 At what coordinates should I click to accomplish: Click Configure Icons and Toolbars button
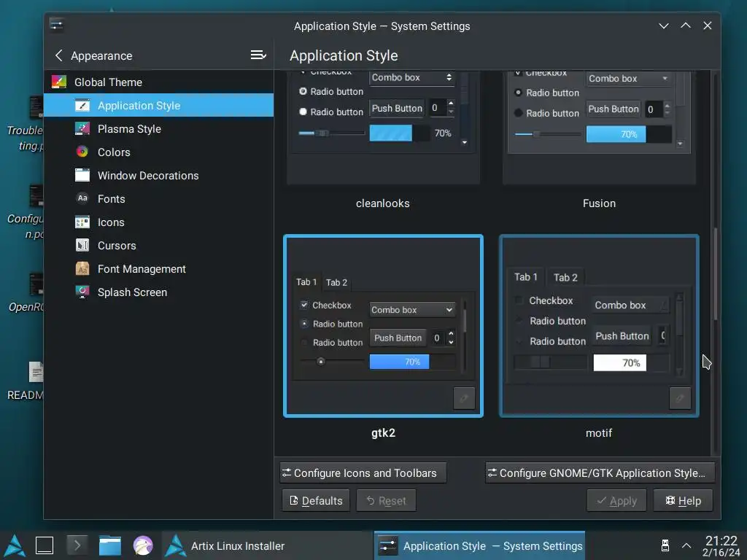pyautogui.click(x=363, y=472)
